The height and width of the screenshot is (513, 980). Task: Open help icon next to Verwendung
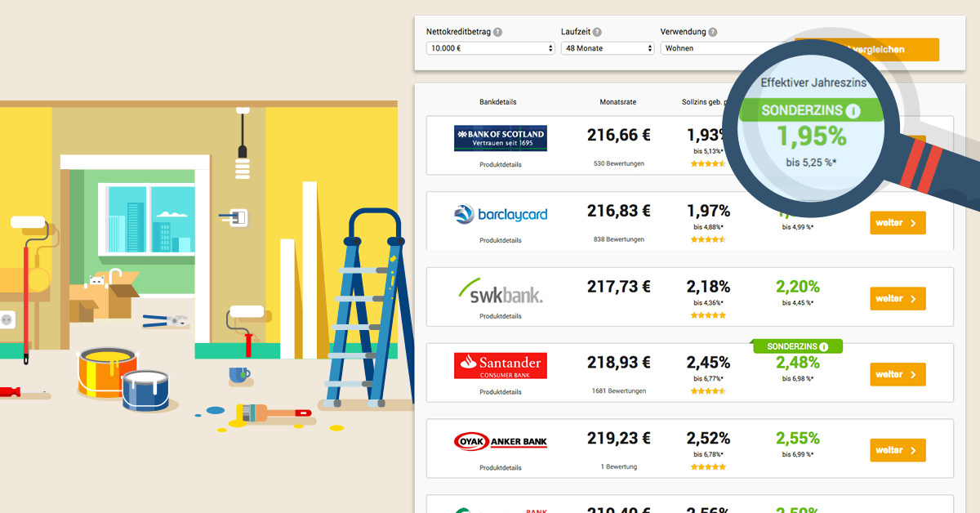(x=713, y=33)
